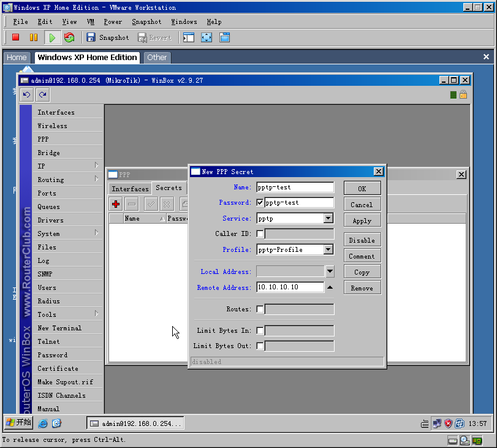Click the WinBox undo arrow
The height and width of the screenshot is (448, 497).
(26, 94)
